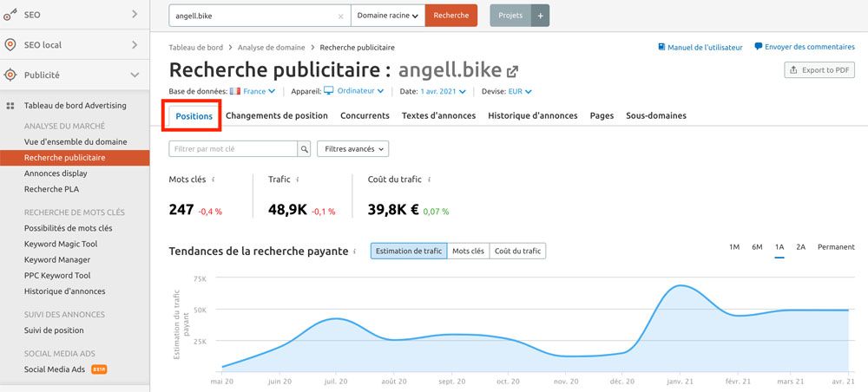This screenshot has height=392, width=868.
Task: Open Keyword Manager in sidebar
Action: (x=57, y=260)
